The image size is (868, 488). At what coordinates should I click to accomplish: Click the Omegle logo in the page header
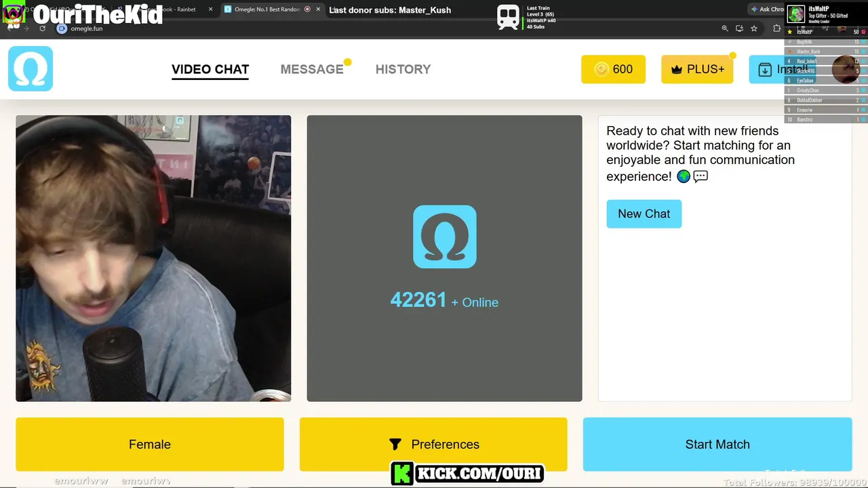tap(31, 68)
